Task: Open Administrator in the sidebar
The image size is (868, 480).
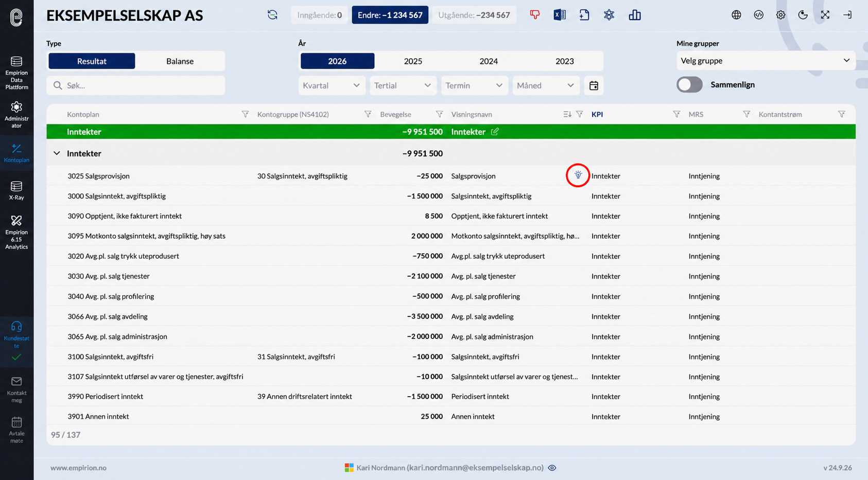Action: 16,115
